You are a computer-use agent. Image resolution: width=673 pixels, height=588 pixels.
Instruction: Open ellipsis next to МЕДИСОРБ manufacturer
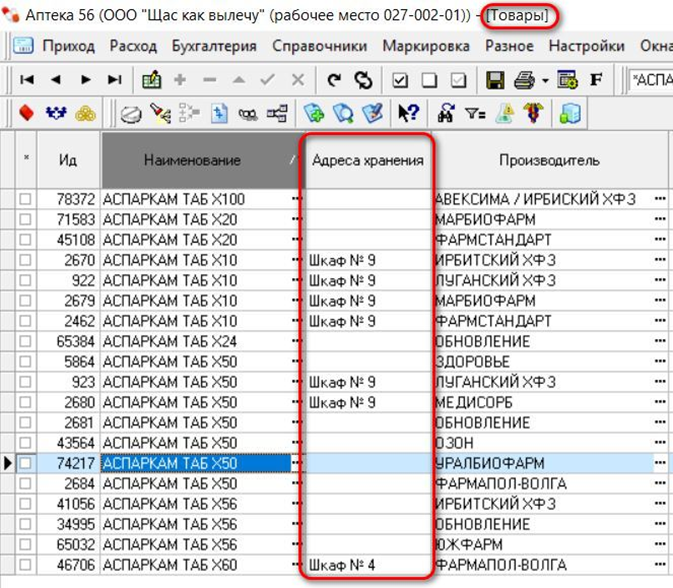click(x=660, y=402)
